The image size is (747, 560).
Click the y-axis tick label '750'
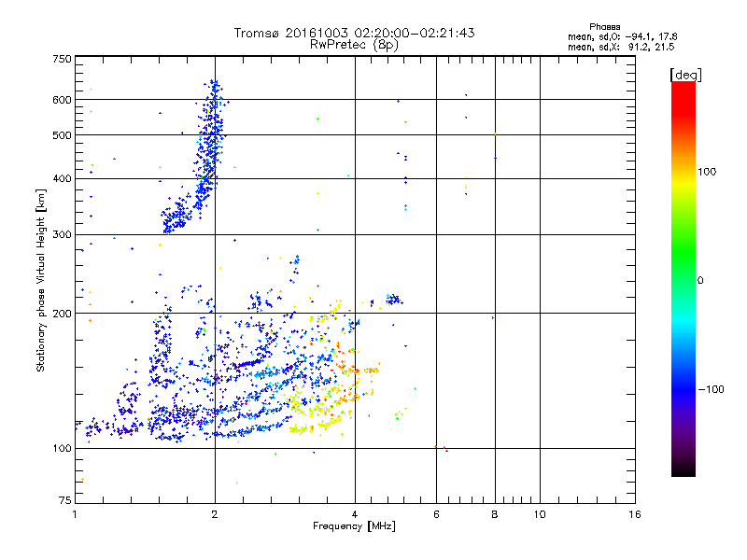(x=62, y=59)
